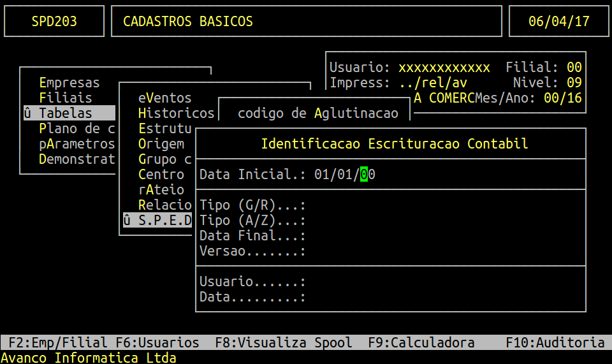Screen dimensions: 612x364
Task: Open Historicos submenu item
Action: point(176,113)
